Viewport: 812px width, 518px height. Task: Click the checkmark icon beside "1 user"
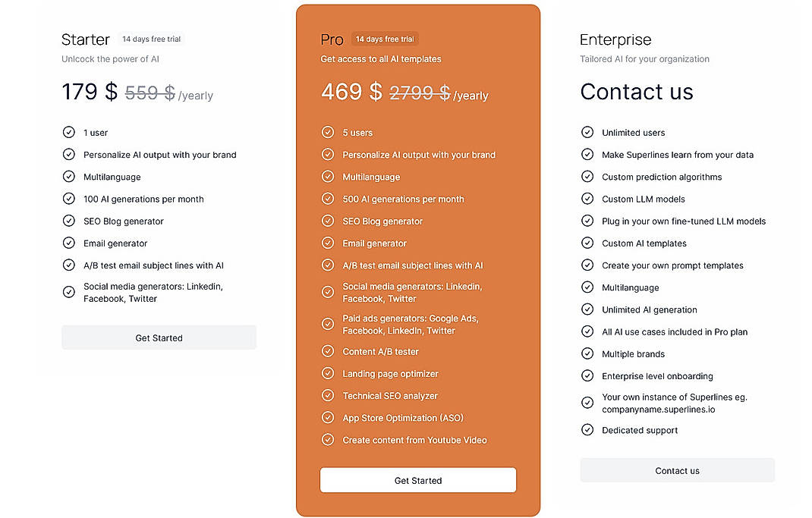click(68, 132)
